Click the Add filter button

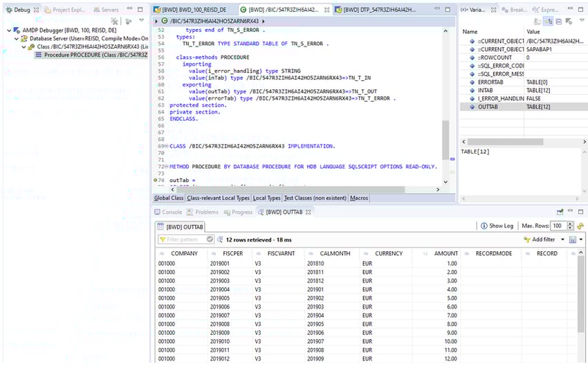pyautogui.click(x=540, y=239)
